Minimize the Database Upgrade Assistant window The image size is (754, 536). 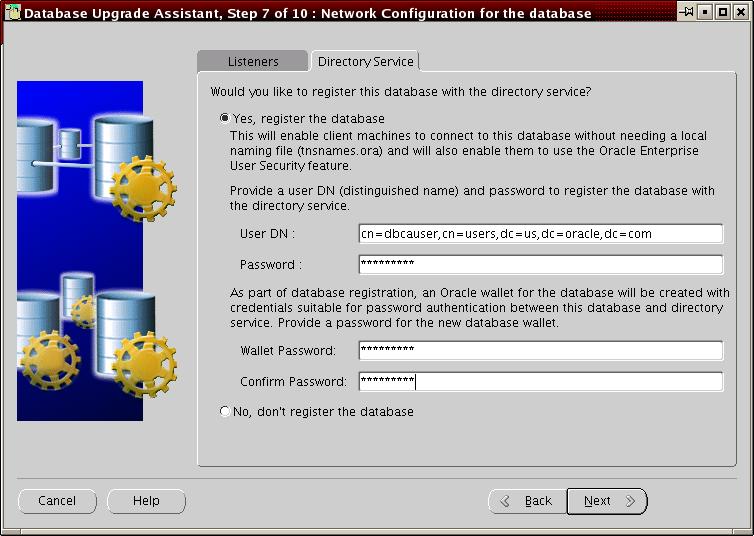click(705, 13)
